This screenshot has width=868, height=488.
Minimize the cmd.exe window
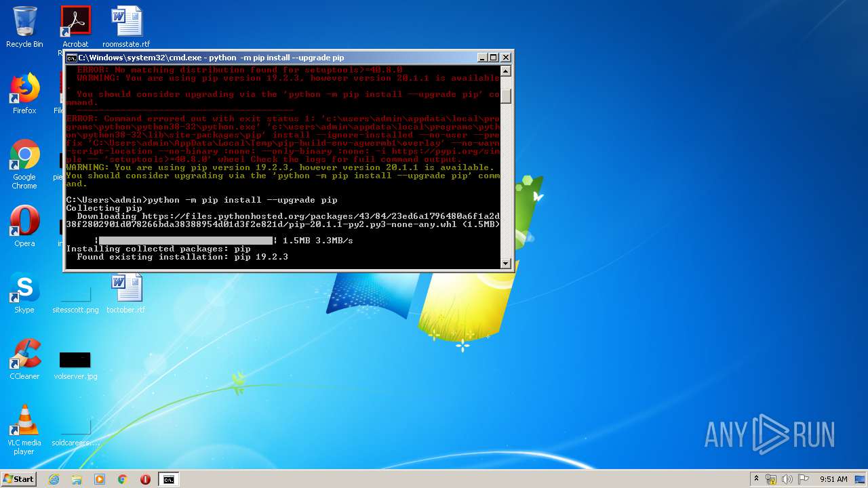(482, 58)
